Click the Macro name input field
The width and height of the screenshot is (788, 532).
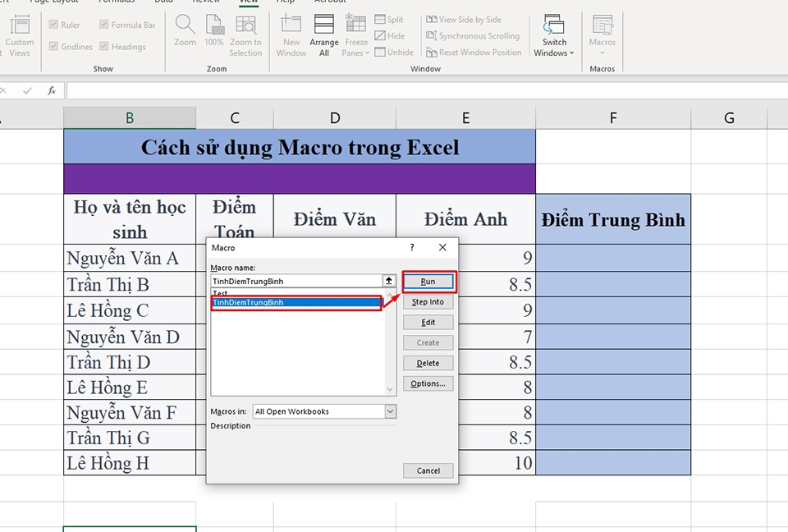pos(296,281)
